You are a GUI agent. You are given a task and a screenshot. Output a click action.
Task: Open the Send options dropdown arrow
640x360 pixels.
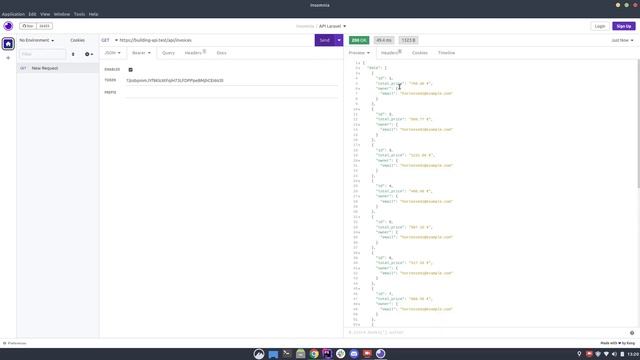pyautogui.click(x=339, y=40)
